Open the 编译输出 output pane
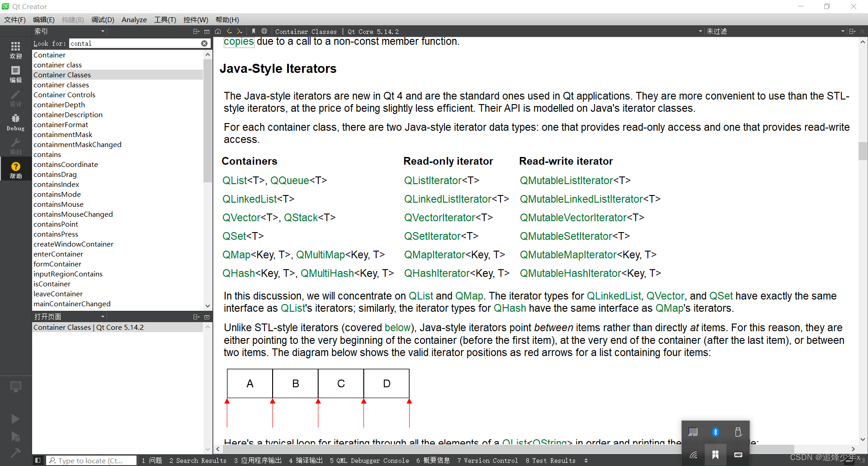This screenshot has height=466, width=868. (x=306, y=461)
